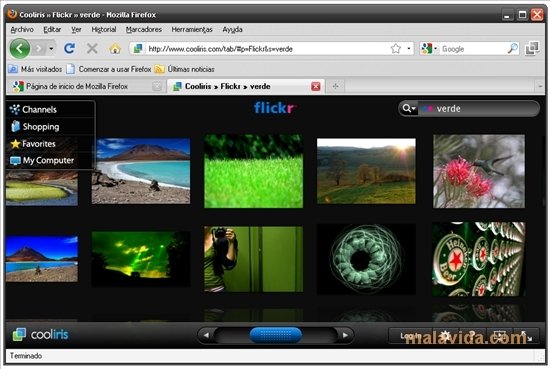Image resolution: width=550 pixels, height=369 pixels.
Task: Open the green pond landscape photo
Action: click(x=41, y=187)
